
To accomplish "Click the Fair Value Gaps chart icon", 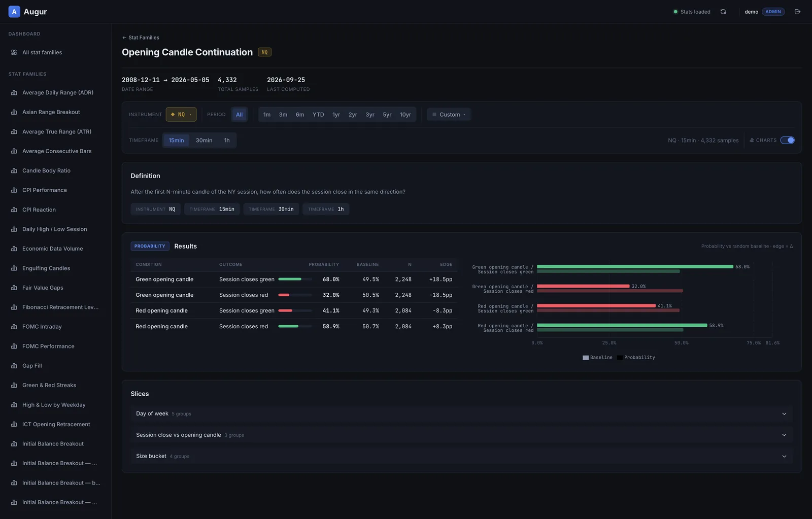I will (14, 288).
